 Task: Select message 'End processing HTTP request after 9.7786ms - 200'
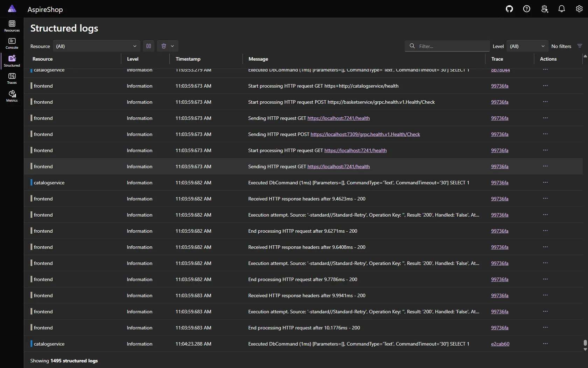tap(303, 279)
